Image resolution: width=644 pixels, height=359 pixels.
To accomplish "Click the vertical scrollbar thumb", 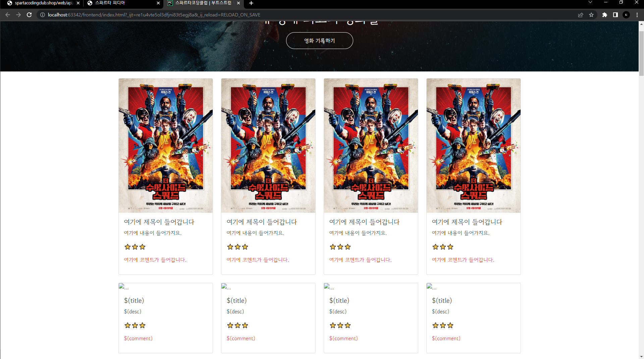I will [641, 53].
